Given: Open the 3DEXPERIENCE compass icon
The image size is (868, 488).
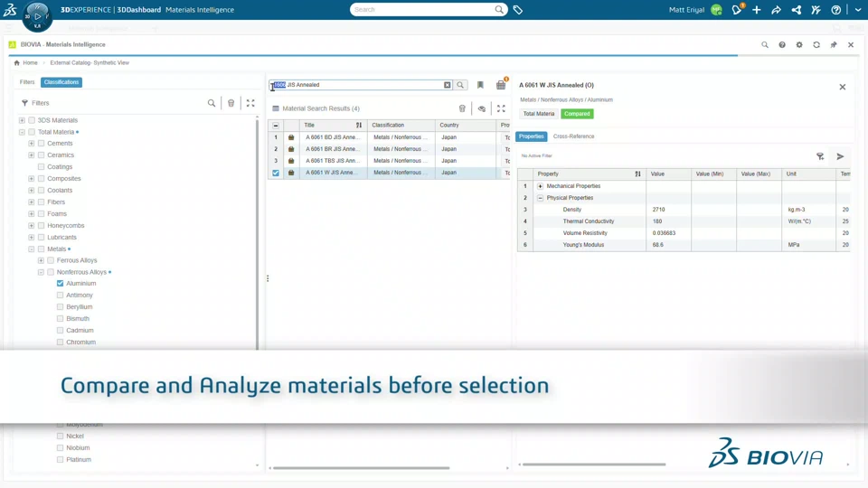Looking at the screenshot, I should click(37, 15).
